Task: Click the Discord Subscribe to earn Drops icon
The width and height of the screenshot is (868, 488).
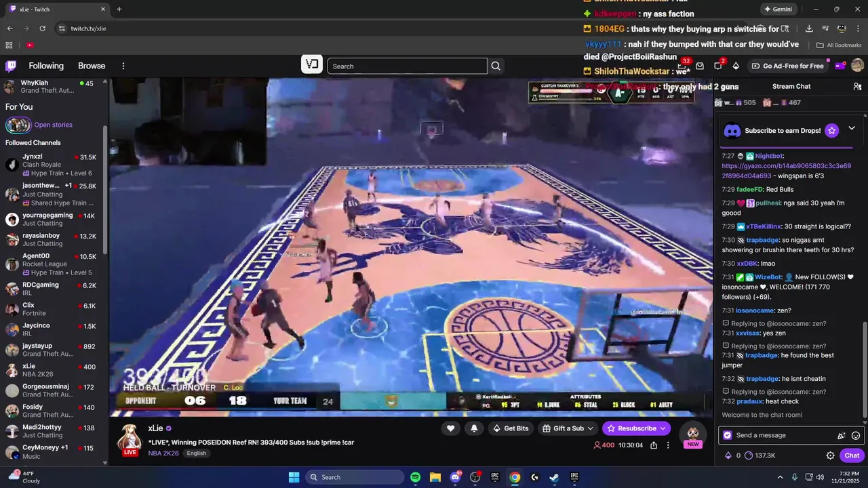Action: [x=732, y=130]
